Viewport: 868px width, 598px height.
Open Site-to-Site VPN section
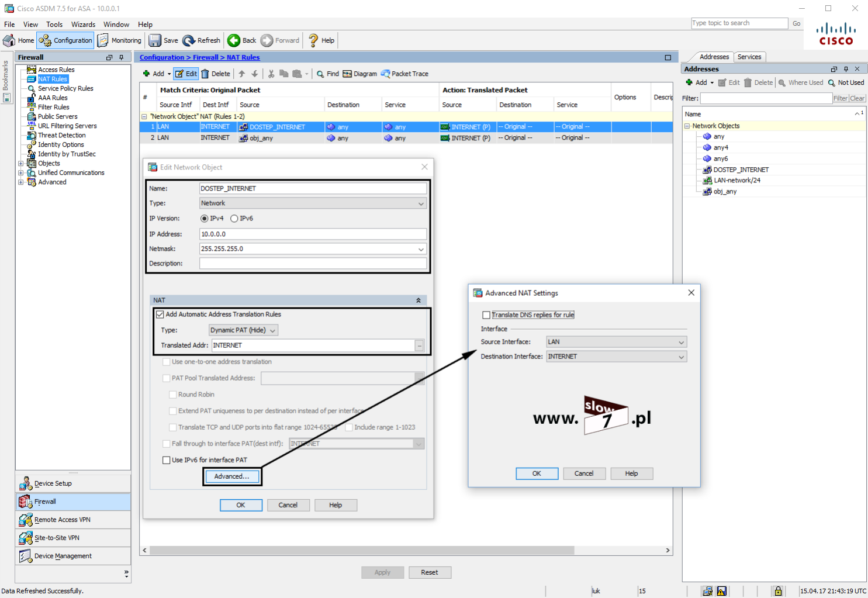[73, 538]
